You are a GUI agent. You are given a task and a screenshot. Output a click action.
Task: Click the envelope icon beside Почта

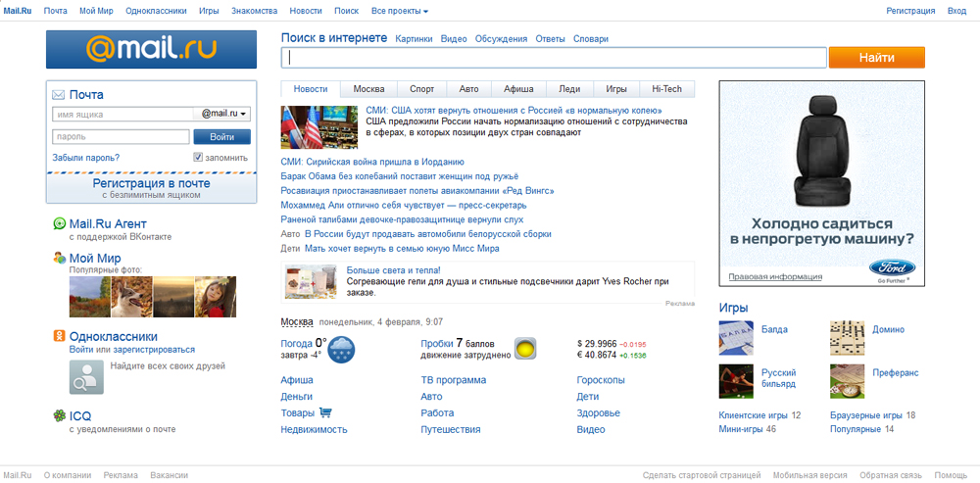pos(59,95)
